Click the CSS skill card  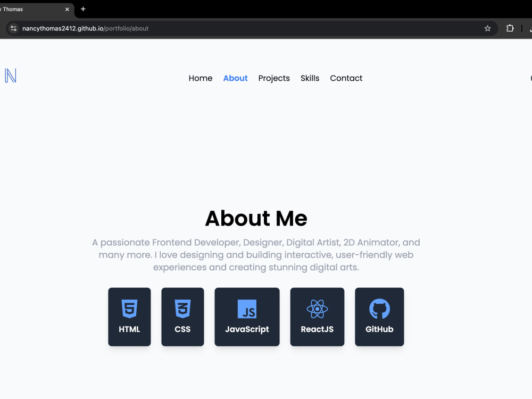click(x=182, y=317)
